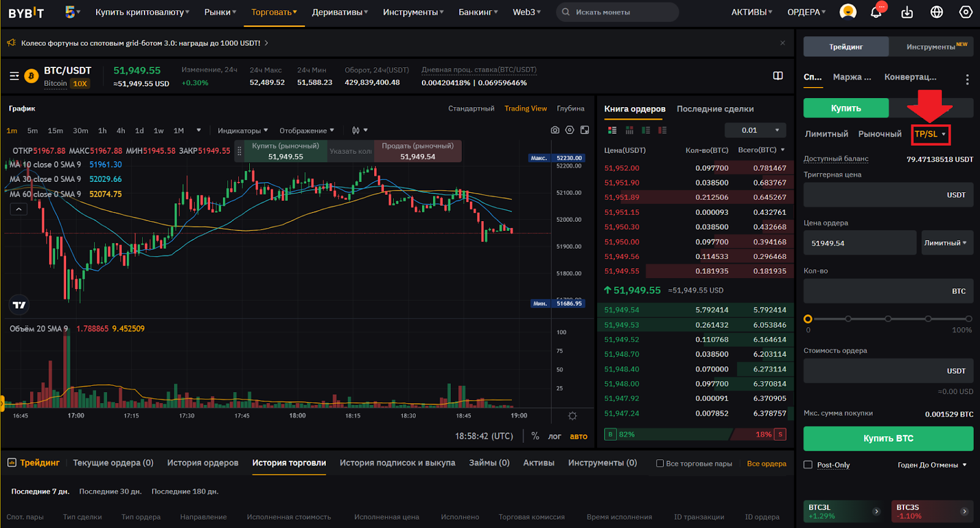Select the Buy side toggle
980x528 pixels.
pyautogui.click(x=846, y=108)
